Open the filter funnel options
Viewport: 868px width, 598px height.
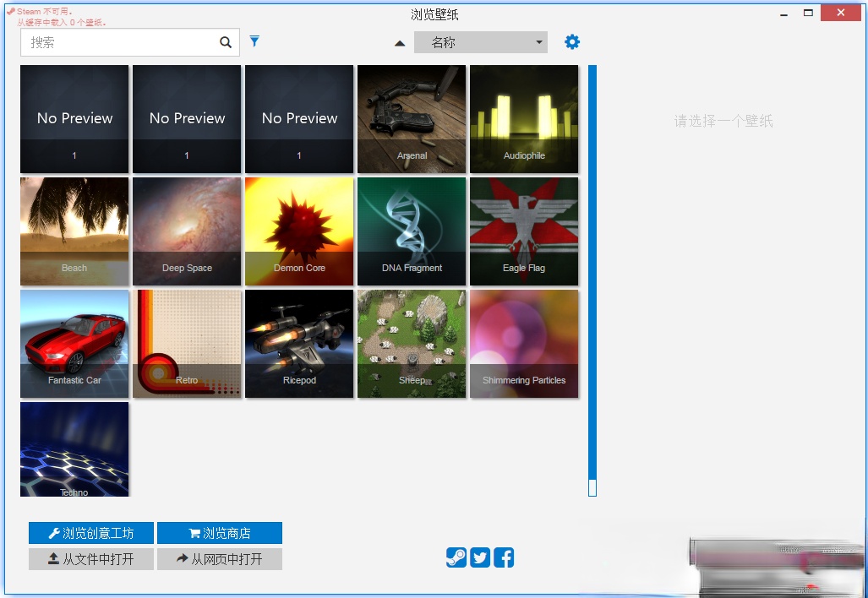[x=254, y=41]
